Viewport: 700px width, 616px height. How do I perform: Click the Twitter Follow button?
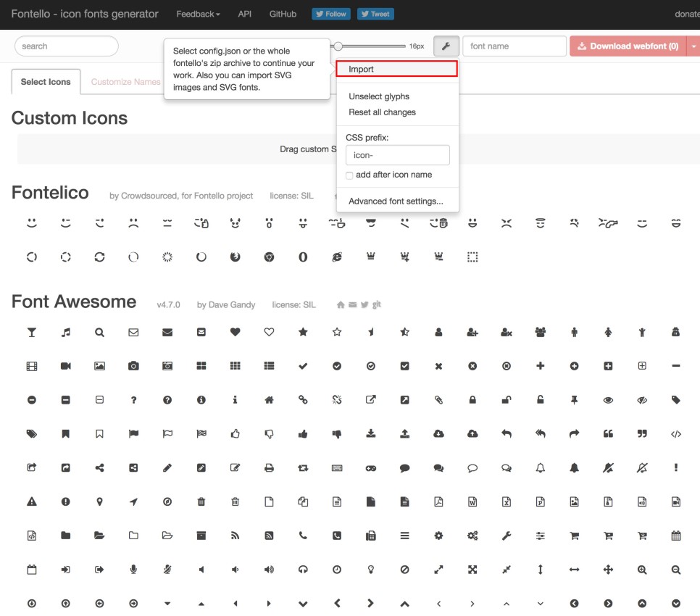click(331, 14)
